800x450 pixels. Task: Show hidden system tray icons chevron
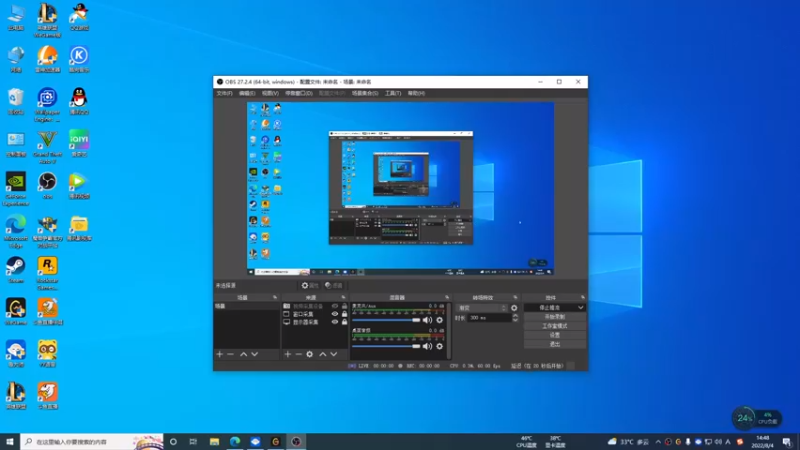(658, 442)
